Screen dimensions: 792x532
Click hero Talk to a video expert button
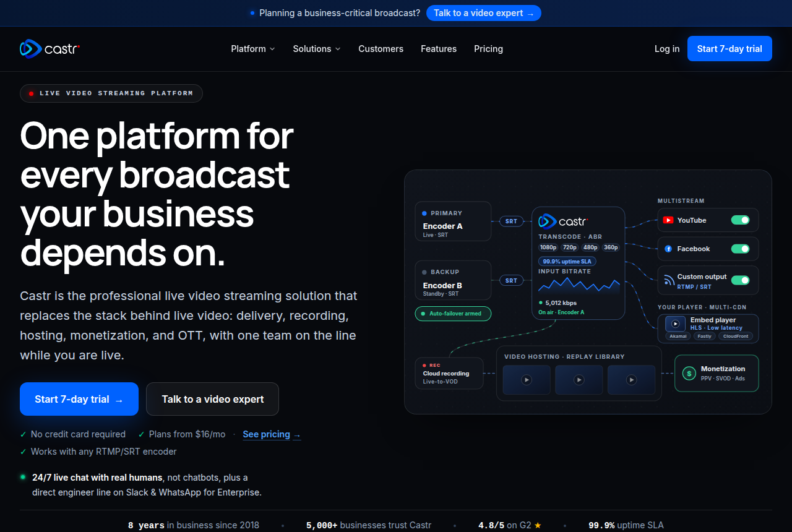point(213,399)
